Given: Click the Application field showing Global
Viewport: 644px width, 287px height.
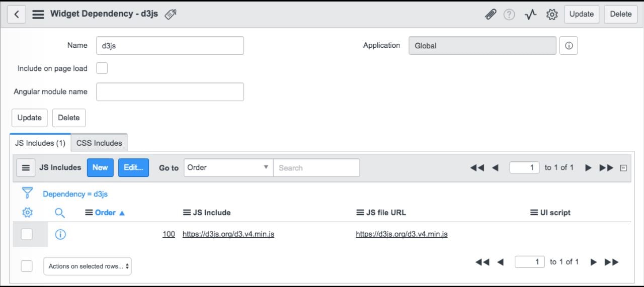Looking at the screenshot, I should pos(482,45).
